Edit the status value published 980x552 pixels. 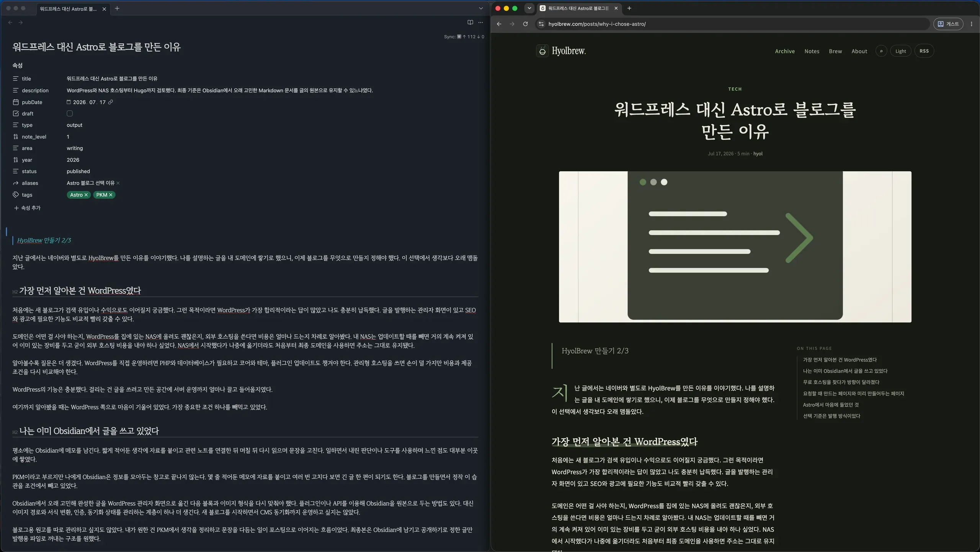click(x=78, y=172)
